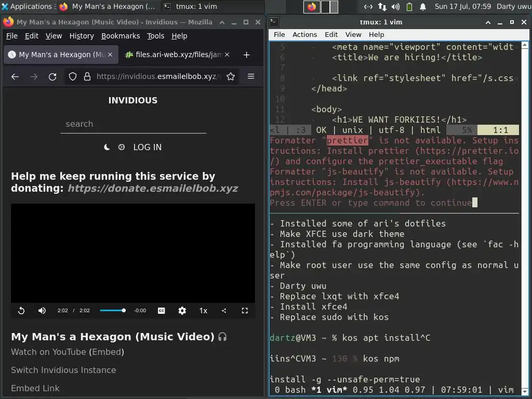Viewport: 532px width, 399px height.
Task: Open the terminal View menu
Action: pos(353,35)
